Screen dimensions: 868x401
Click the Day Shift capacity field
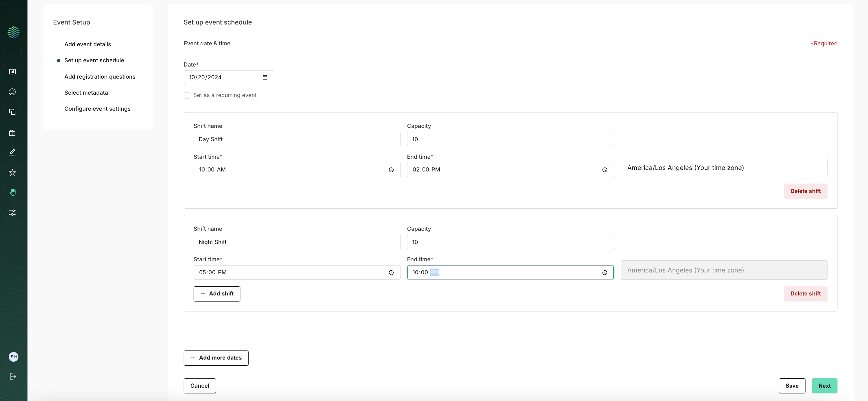pos(510,139)
